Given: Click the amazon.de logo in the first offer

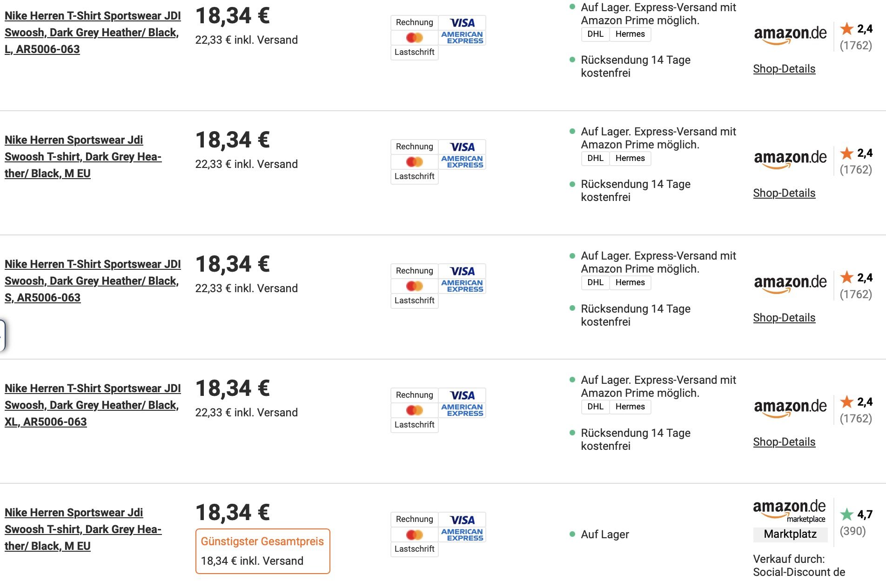Looking at the screenshot, I should [x=790, y=34].
